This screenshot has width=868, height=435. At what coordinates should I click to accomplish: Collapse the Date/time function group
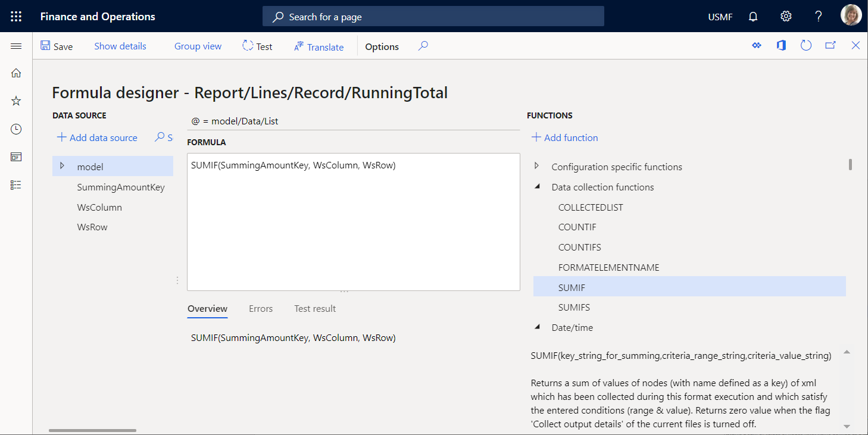pyautogui.click(x=537, y=327)
